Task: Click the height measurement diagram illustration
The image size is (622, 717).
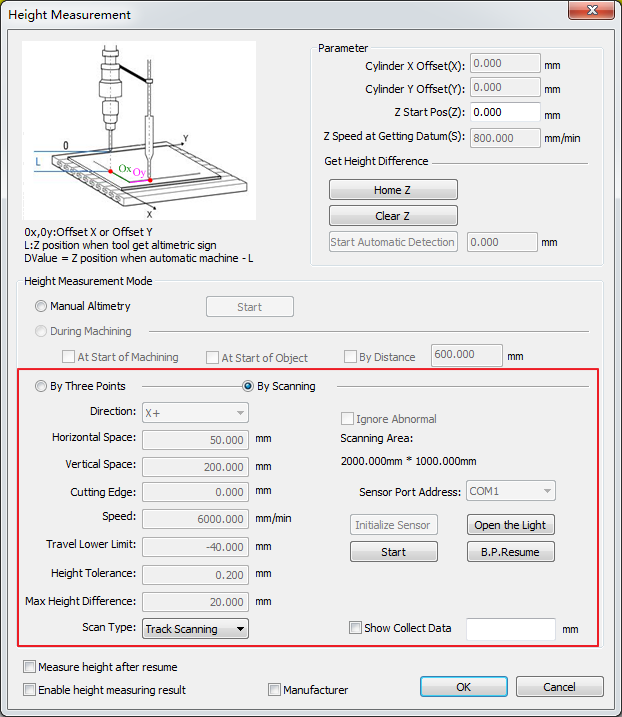Action: point(139,130)
